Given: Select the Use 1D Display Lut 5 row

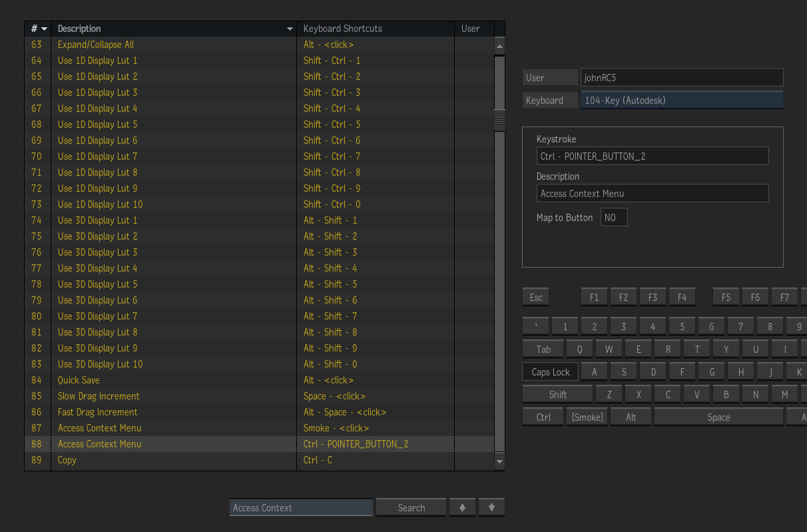Looking at the screenshot, I should point(260,125).
